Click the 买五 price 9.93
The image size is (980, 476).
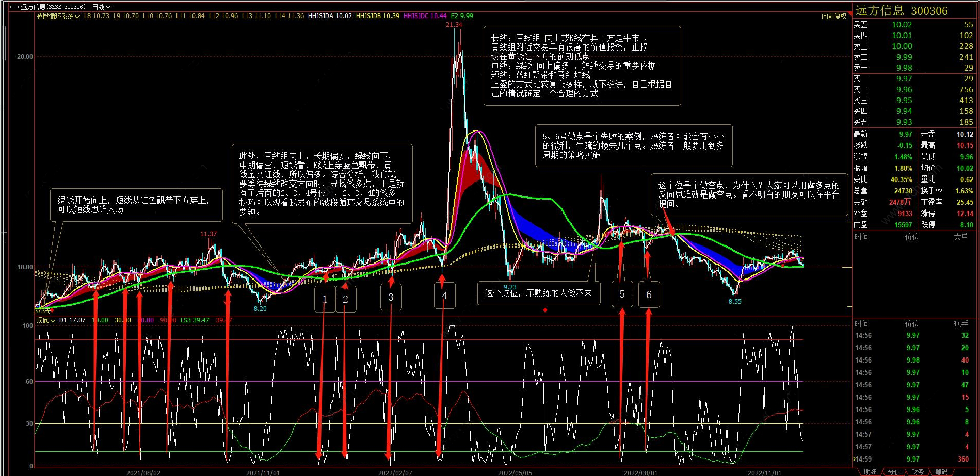click(x=904, y=122)
